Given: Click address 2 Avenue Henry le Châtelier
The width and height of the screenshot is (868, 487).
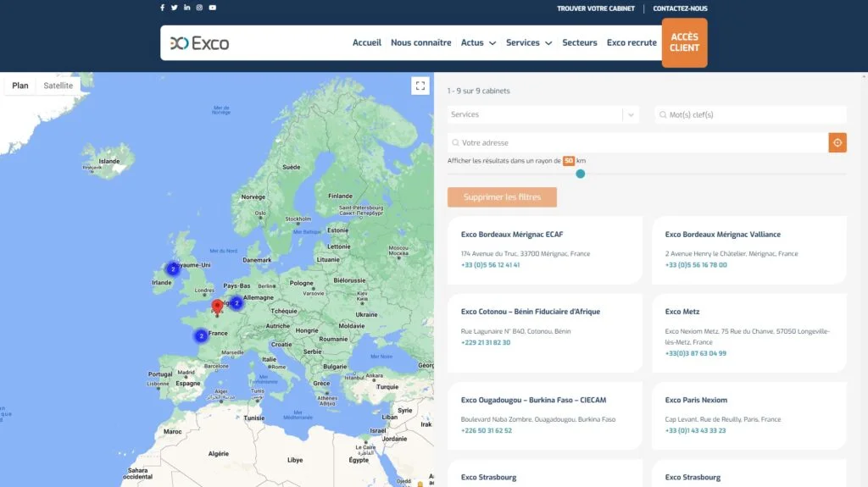Looking at the screenshot, I should 732,254.
